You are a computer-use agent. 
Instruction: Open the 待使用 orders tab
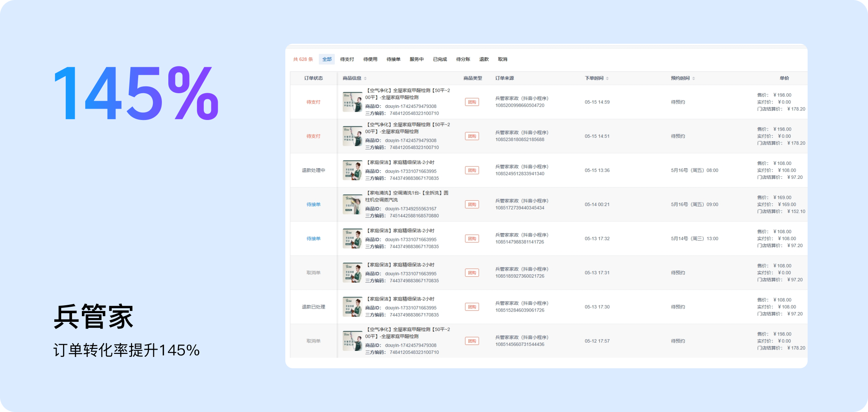click(370, 59)
